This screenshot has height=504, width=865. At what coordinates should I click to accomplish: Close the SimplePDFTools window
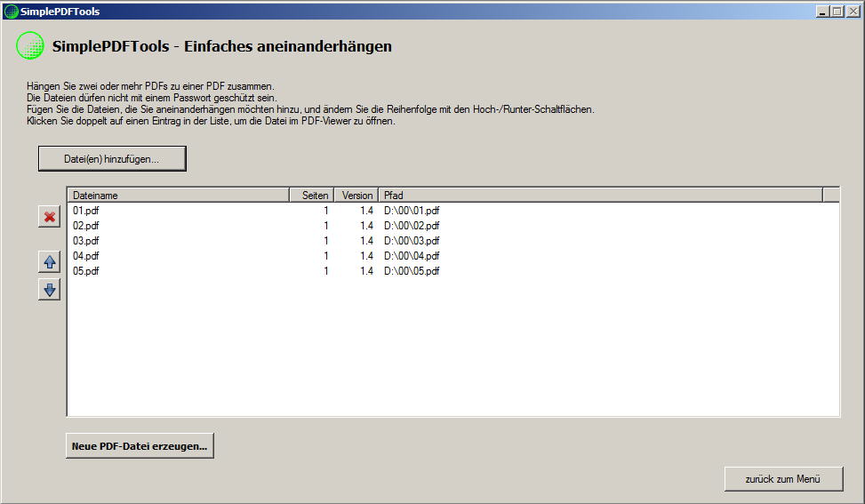[x=853, y=11]
